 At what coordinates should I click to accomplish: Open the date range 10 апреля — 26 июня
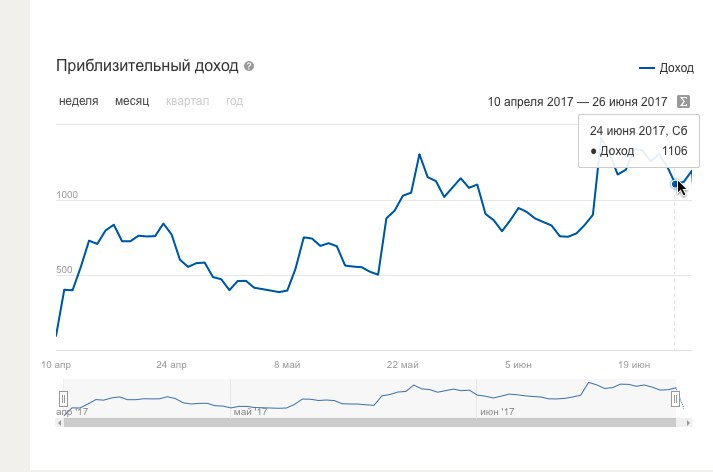[577, 101]
